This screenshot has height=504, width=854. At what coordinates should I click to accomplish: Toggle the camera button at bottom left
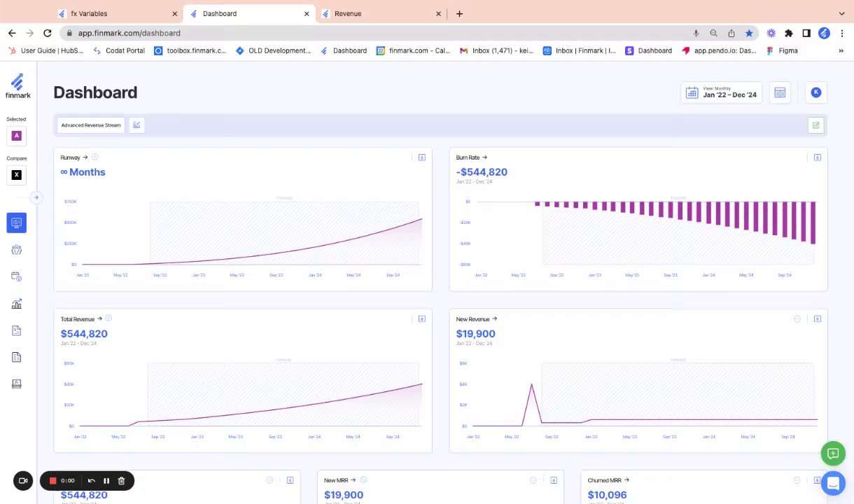tap(23, 481)
